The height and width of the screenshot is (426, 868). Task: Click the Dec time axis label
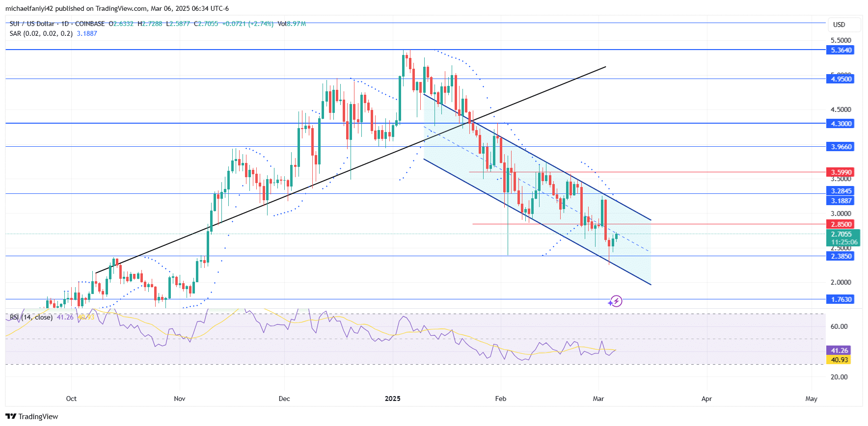pyautogui.click(x=284, y=399)
